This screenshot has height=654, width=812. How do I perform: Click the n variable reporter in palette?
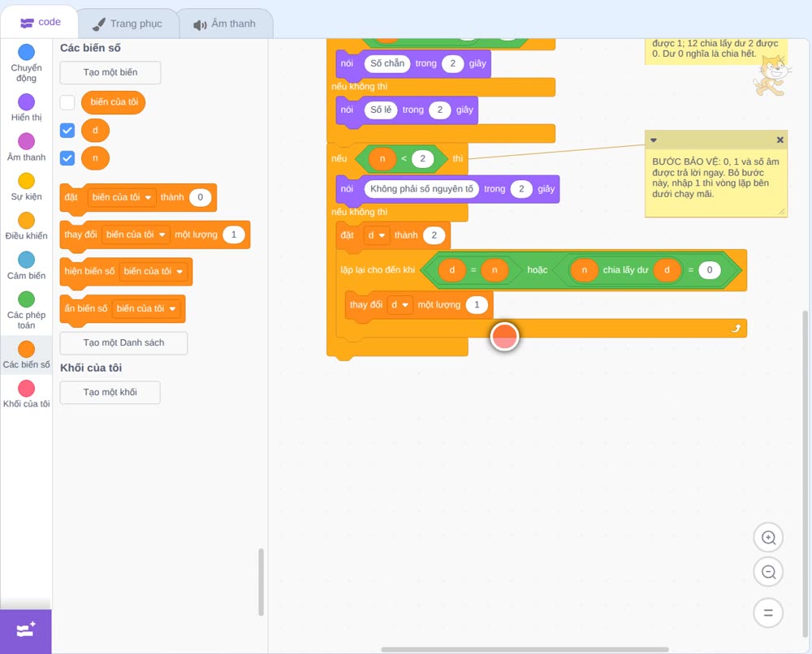point(95,157)
